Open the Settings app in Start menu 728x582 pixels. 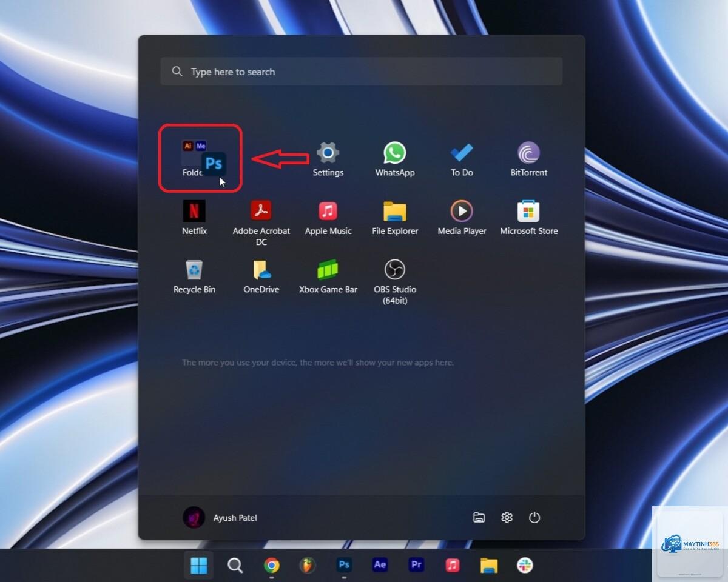click(x=328, y=159)
